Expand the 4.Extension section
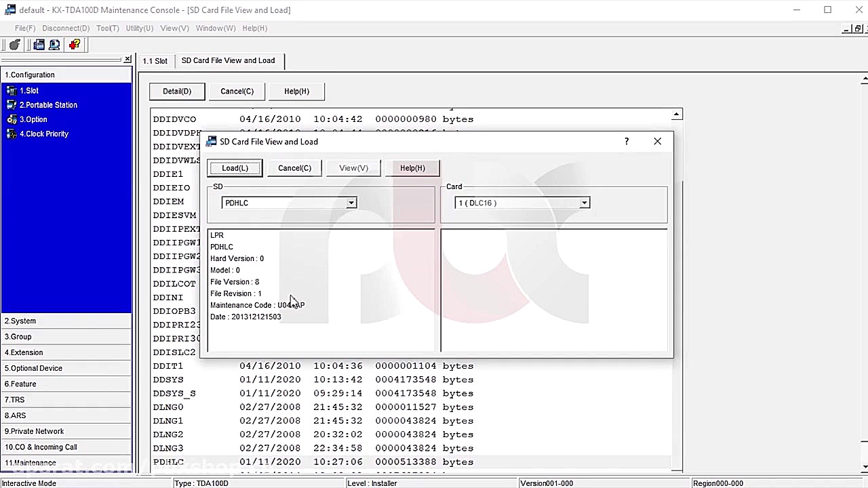 66,352
